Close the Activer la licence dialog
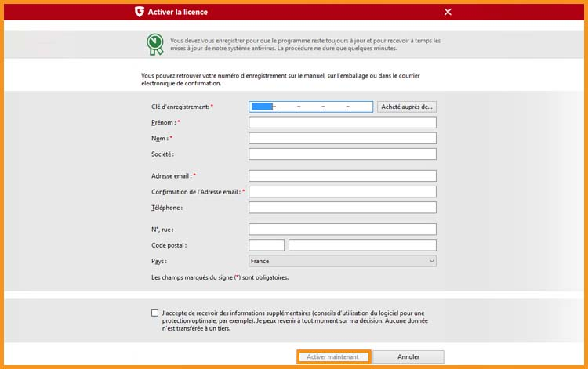 448,12
